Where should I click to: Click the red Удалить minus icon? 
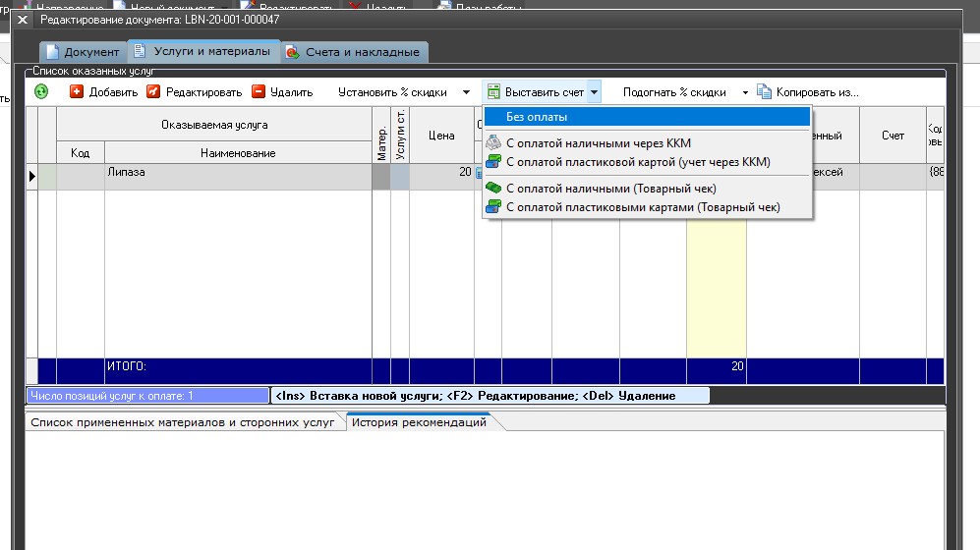click(259, 92)
